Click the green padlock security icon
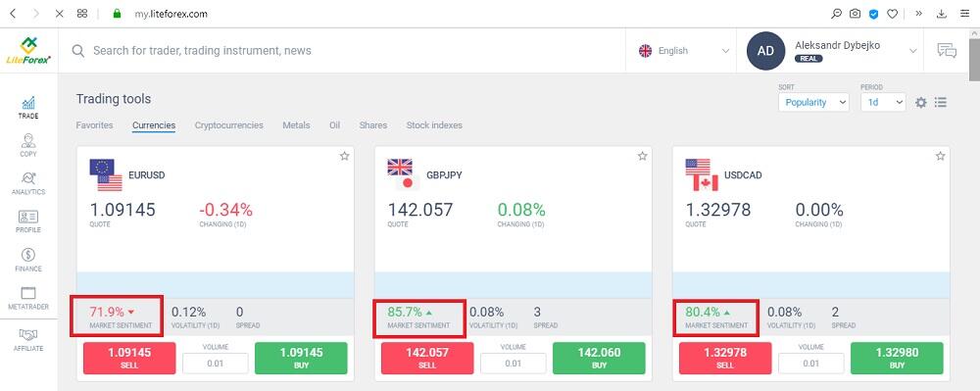This screenshot has width=980, height=391. point(117,13)
